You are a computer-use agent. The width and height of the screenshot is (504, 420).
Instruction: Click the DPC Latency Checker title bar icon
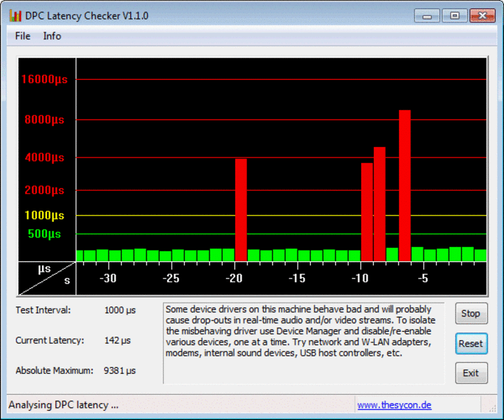tap(15, 15)
